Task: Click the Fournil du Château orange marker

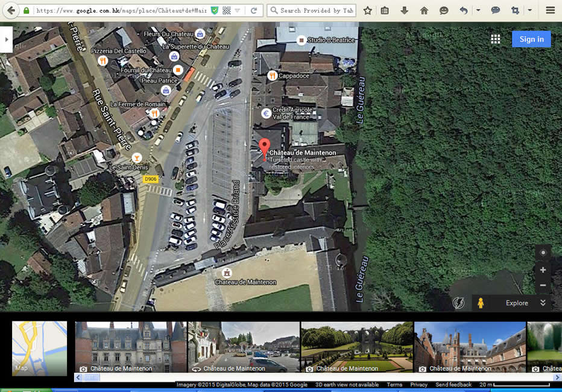Action: click(x=178, y=70)
